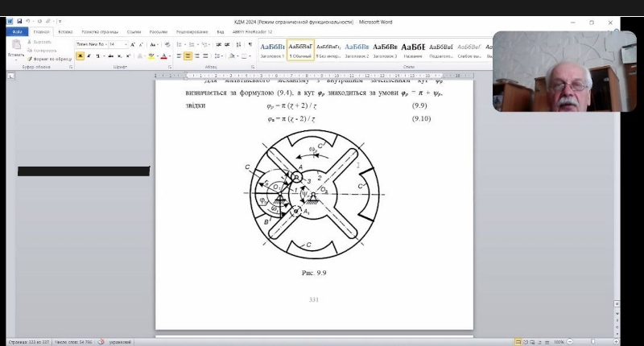Switch to the Вставка ribbon tab
The height and width of the screenshot is (346, 644).
point(65,31)
